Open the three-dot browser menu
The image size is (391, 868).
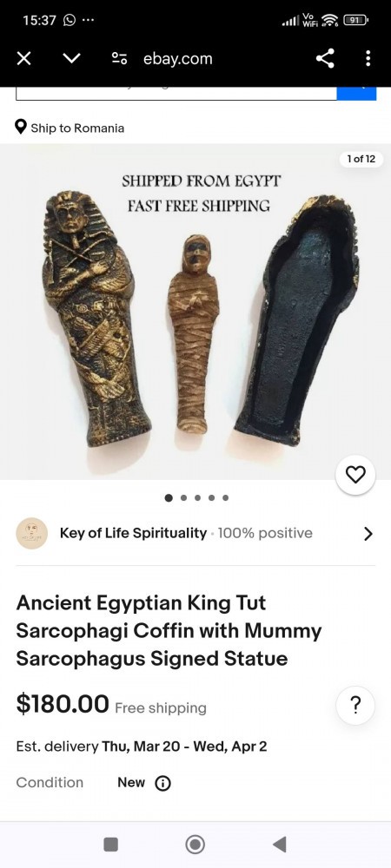pyautogui.click(x=368, y=59)
